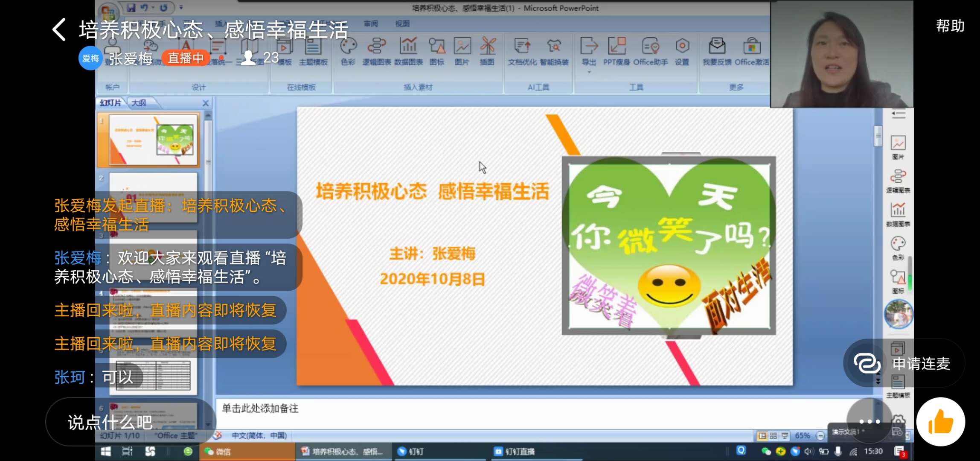Image resolution: width=980 pixels, height=461 pixels.
Task: Start PPT瘦身 compression tool
Action: [x=616, y=51]
